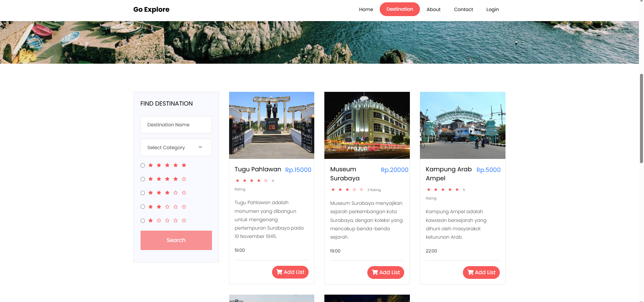Click the first star under Kampung Arab Ampel

point(429,190)
